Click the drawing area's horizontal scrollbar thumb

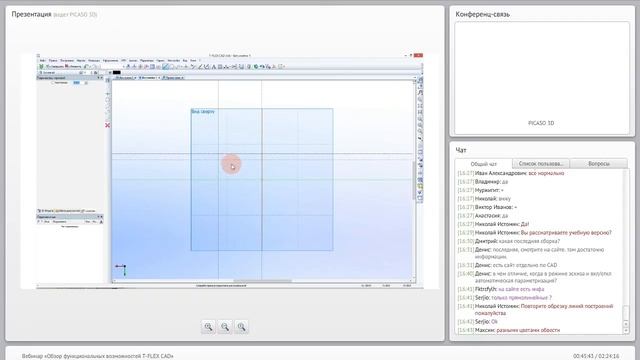click(x=262, y=281)
